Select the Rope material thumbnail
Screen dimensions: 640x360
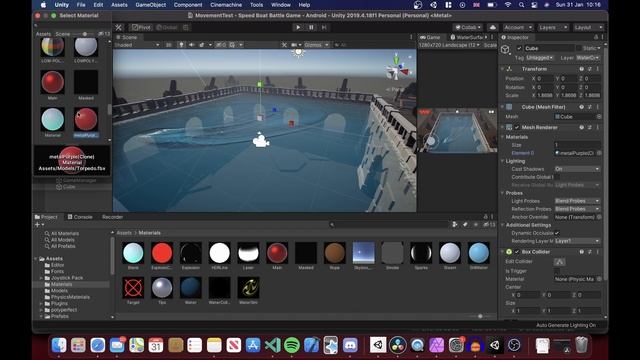click(x=335, y=253)
